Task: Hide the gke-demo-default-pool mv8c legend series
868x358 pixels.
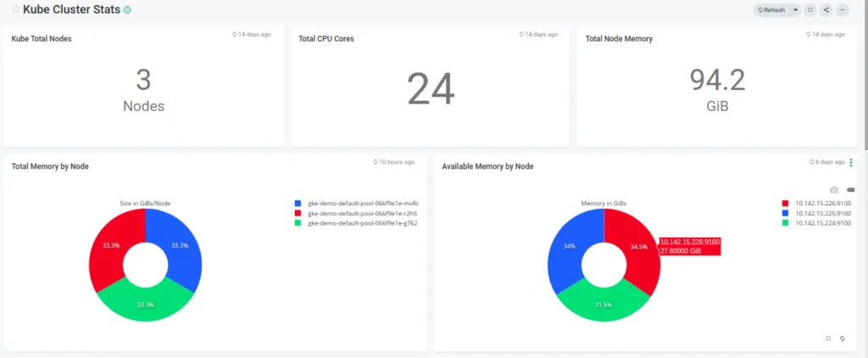Action: point(361,204)
